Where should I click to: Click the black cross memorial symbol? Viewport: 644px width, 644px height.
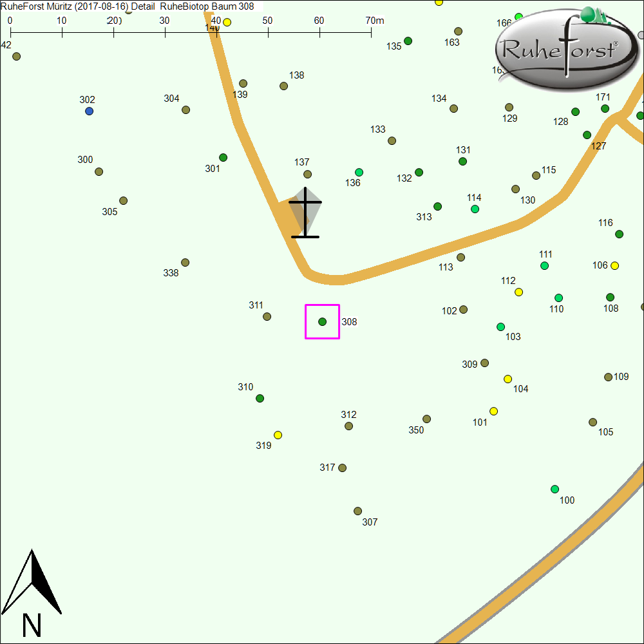[x=305, y=213]
